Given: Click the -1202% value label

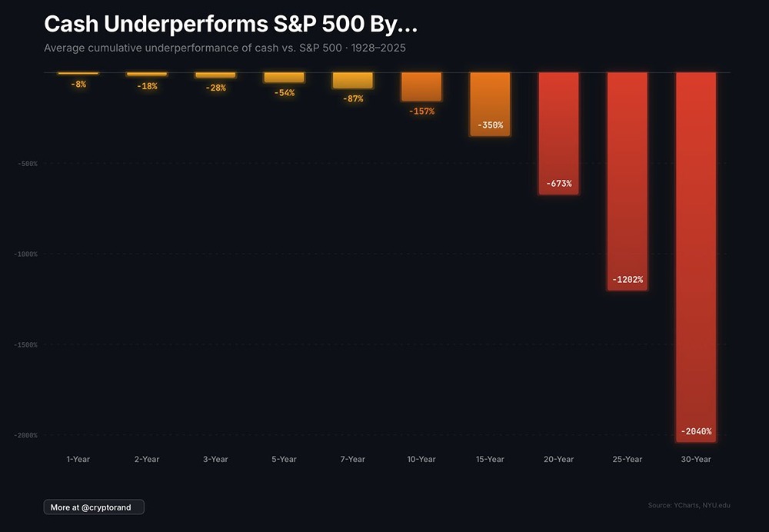Looking at the screenshot, I should click(628, 279).
